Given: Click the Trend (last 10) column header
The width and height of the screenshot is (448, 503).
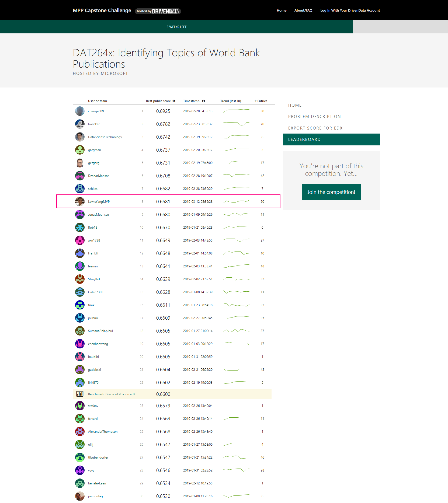Looking at the screenshot, I should [x=231, y=101].
